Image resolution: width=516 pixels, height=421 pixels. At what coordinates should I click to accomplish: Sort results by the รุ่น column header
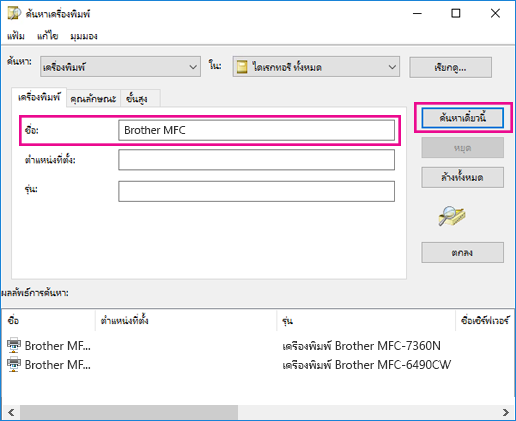point(366,320)
